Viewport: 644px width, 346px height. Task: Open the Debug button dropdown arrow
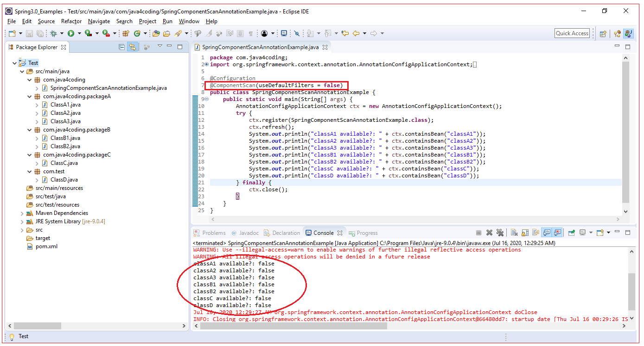[62, 33]
